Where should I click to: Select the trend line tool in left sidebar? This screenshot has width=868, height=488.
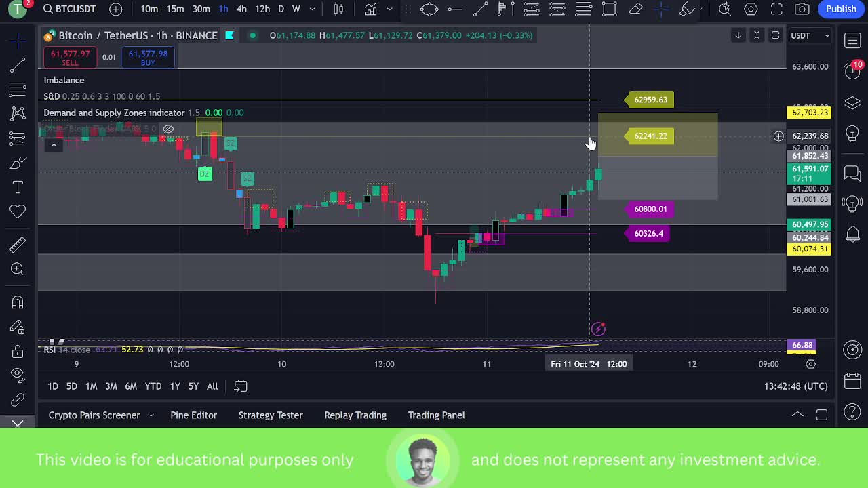tap(18, 65)
